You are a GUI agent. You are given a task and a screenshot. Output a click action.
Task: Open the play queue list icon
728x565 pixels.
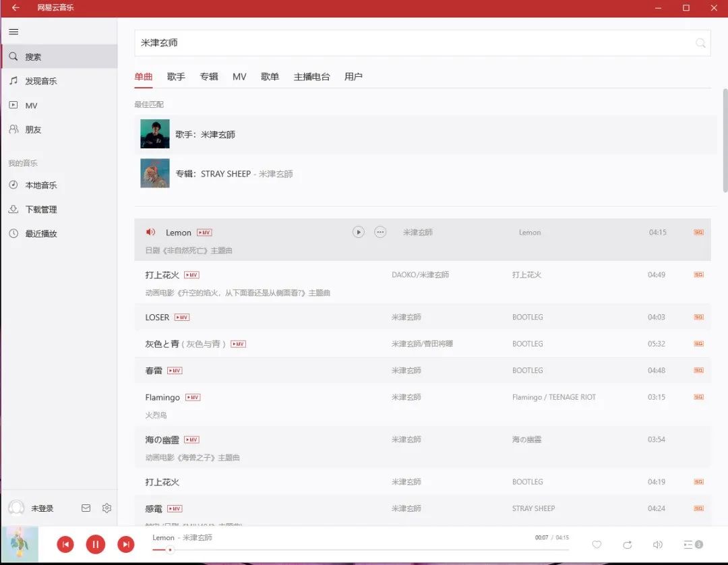(693, 545)
